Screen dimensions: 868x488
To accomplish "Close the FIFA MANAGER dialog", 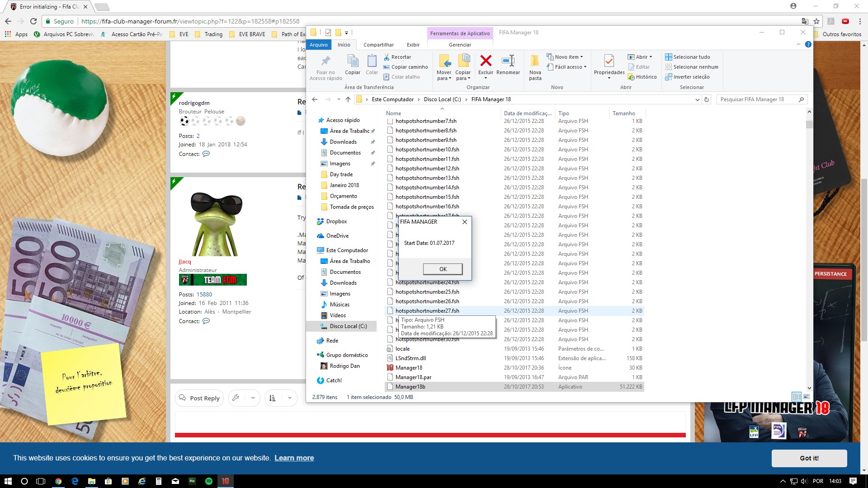I will (464, 222).
